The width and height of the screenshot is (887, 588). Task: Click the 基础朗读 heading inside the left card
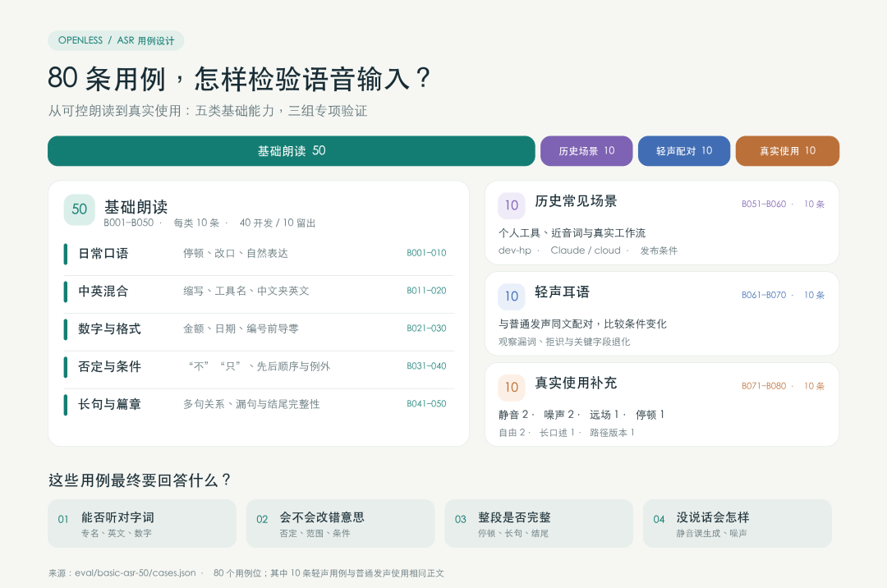(x=136, y=207)
